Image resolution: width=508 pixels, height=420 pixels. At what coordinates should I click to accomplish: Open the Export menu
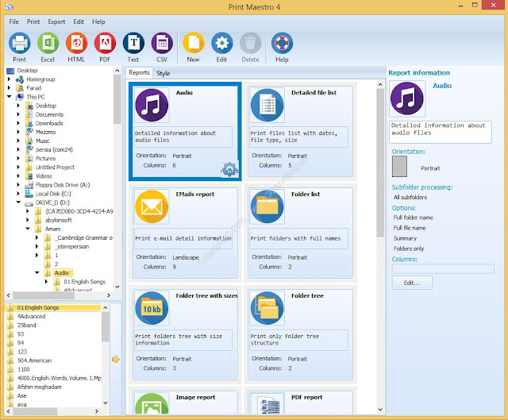[56, 21]
